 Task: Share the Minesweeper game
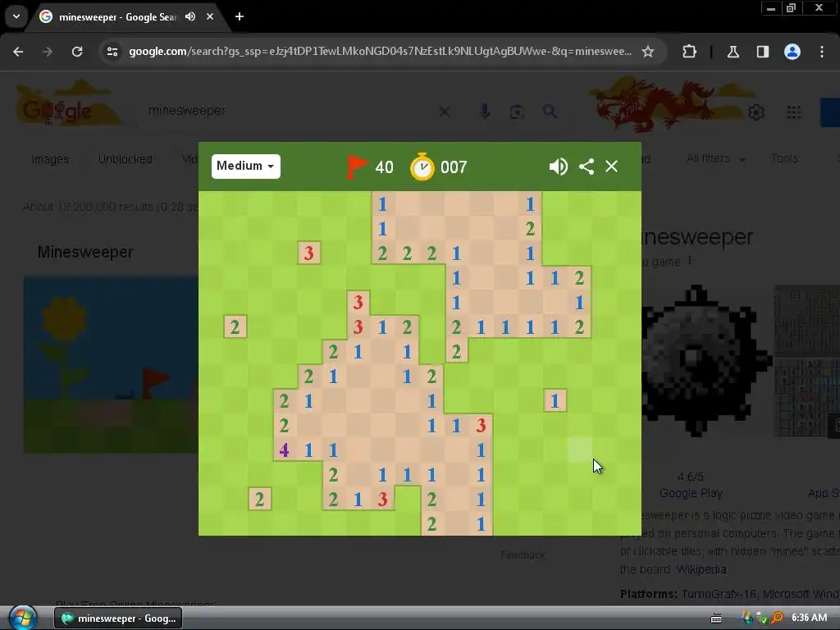point(587,167)
